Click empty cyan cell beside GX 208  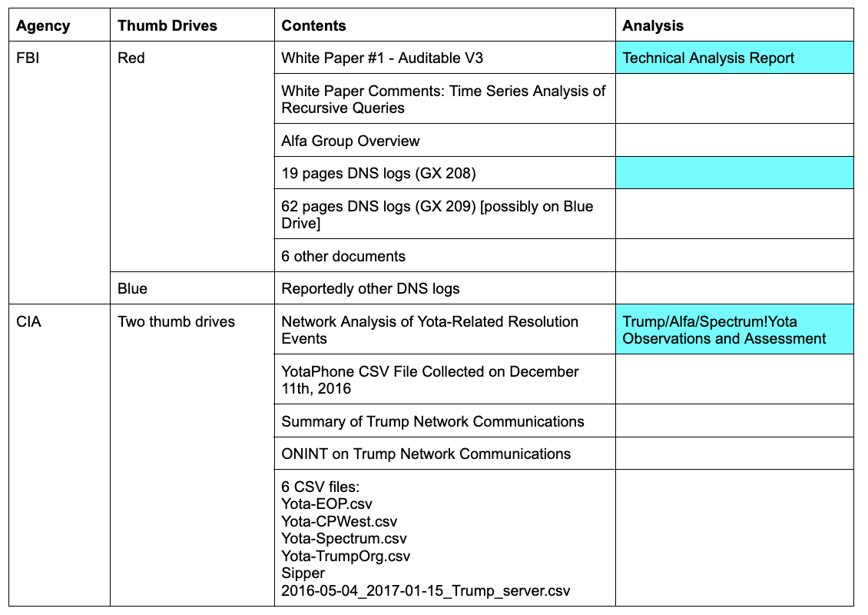click(734, 173)
